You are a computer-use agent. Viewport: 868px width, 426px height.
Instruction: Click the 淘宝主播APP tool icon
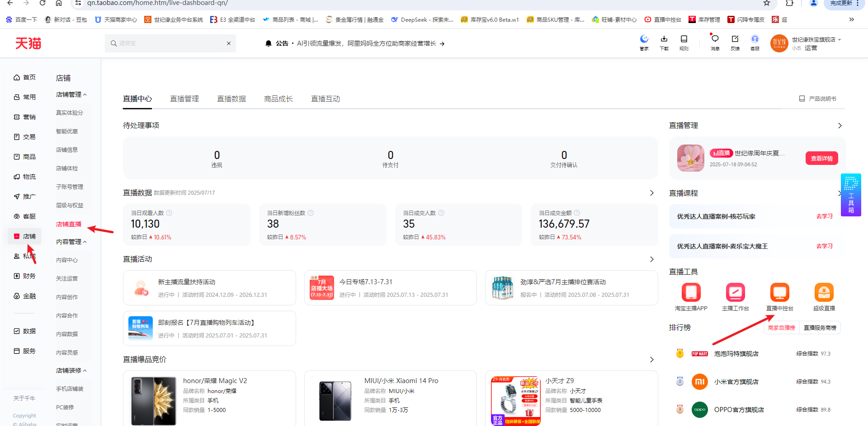(691, 293)
